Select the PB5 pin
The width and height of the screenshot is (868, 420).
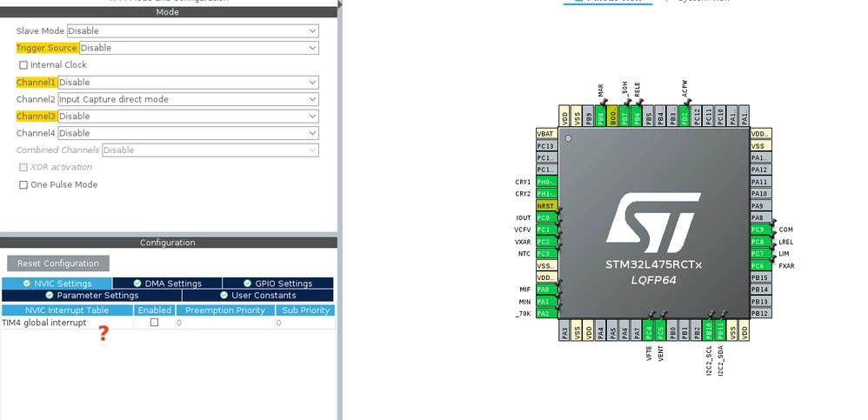(x=648, y=117)
